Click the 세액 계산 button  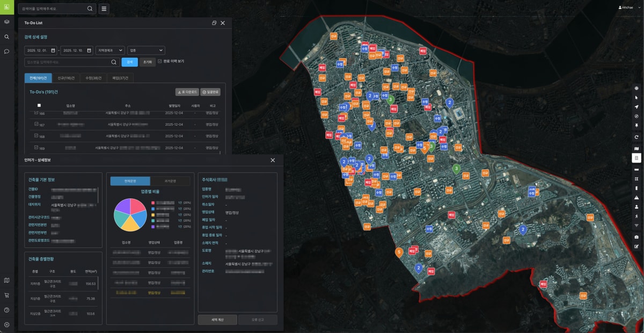pos(217,320)
